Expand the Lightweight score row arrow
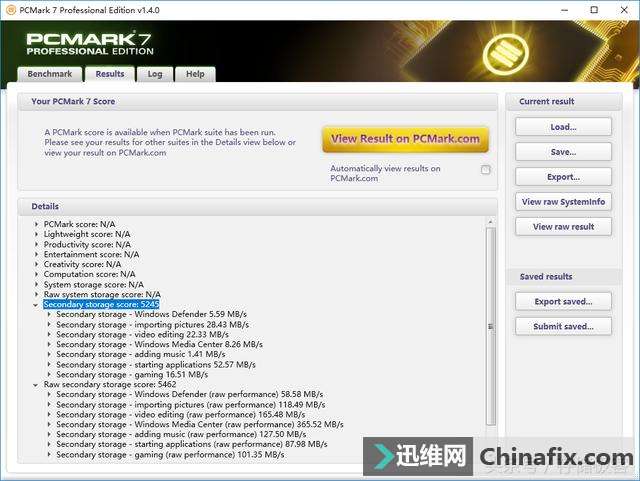640x481 pixels. [36, 234]
